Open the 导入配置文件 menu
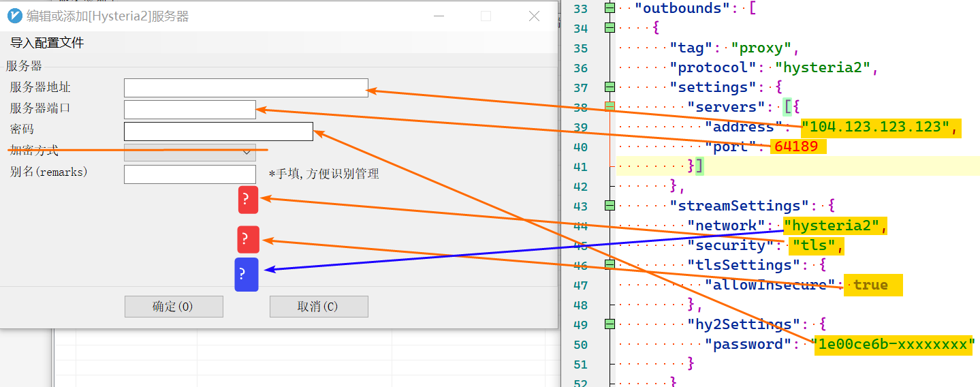 tap(47, 43)
